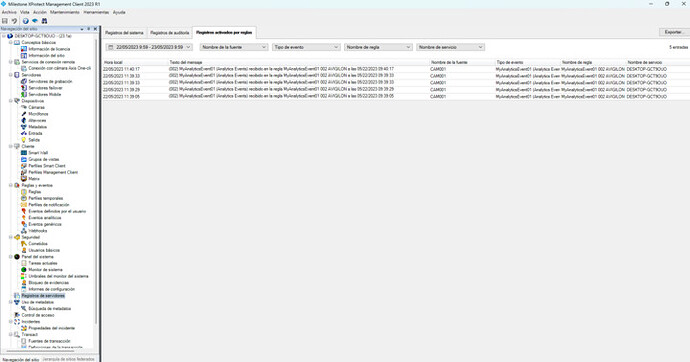The image size is (690, 362).
Task: Click the Salida light bulb icon
Action: 24,140
